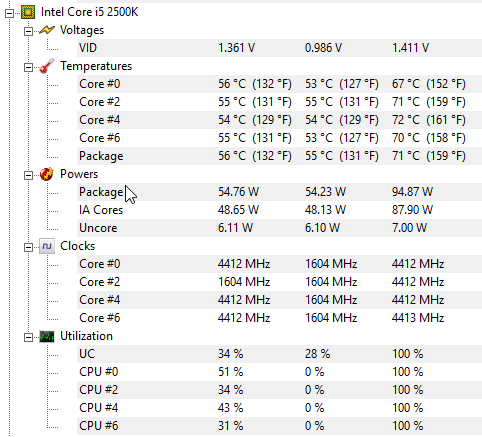This screenshot has width=482, height=437.
Task: Select the Core #4 temperature row
Action: [x=279, y=120]
